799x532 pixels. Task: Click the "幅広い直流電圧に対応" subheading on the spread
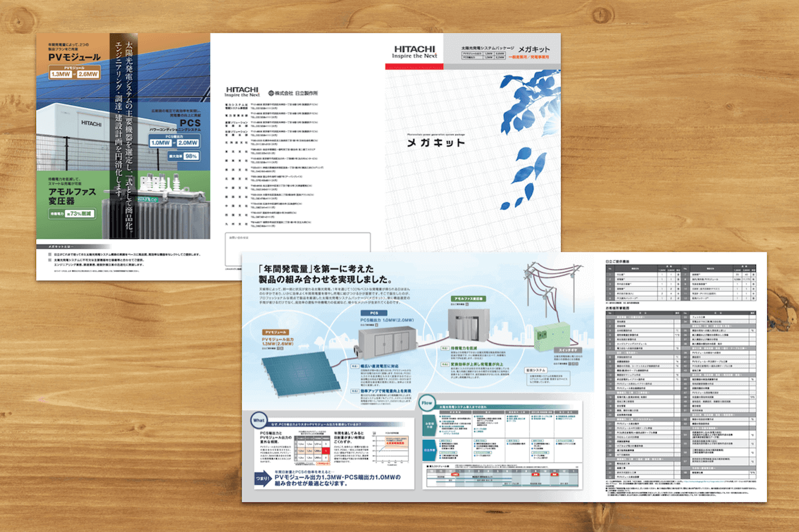tap(379, 366)
